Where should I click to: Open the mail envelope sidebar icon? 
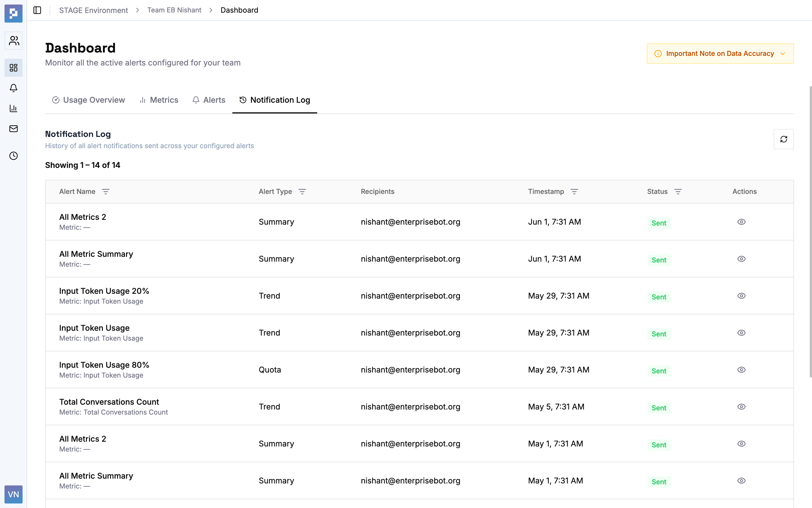click(14, 129)
